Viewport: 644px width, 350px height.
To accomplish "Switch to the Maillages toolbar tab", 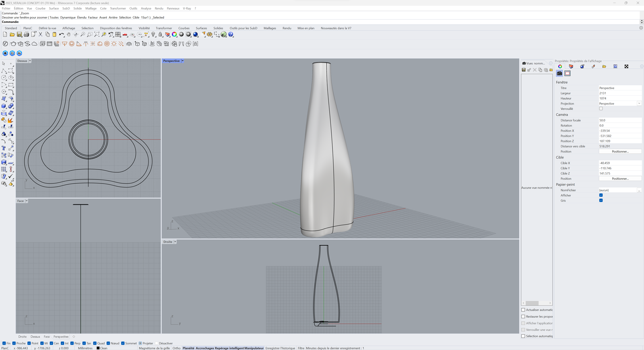I will (x=270, y=28).
